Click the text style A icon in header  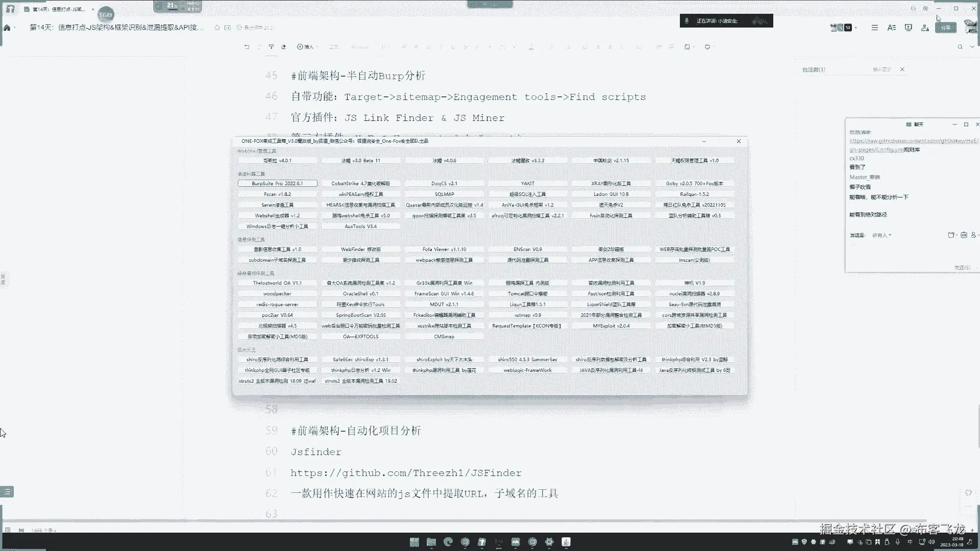coord(891,28)
